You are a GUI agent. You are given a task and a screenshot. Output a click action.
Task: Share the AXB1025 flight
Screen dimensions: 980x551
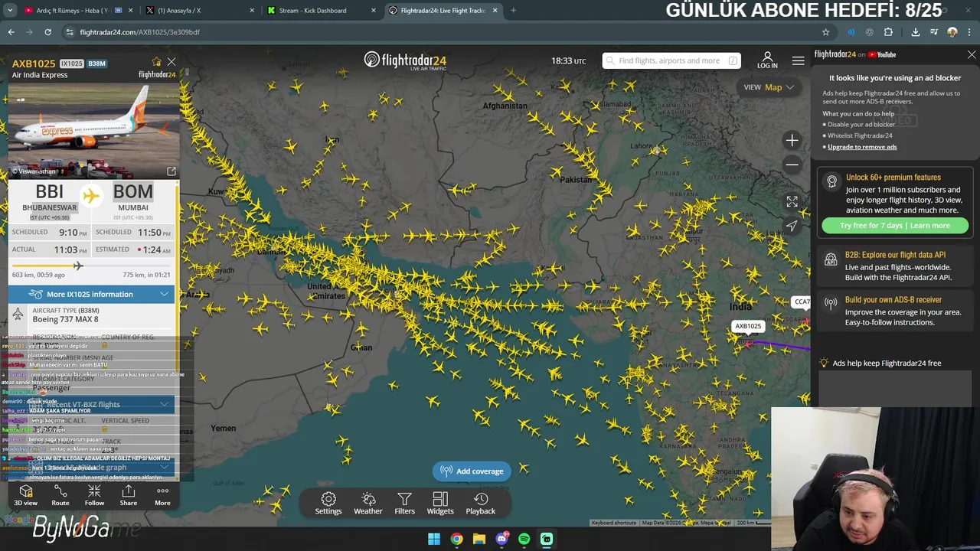pyautogui.click(x=129, y=495)
